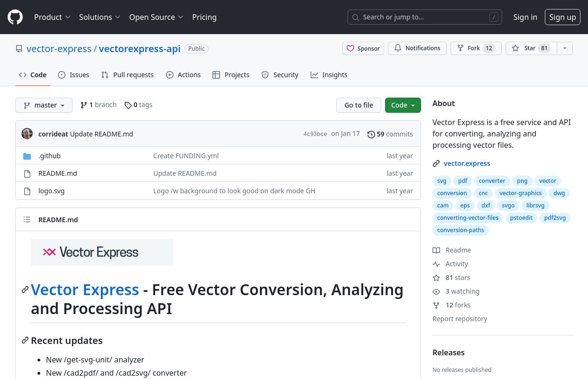The width and height of the screenshot is (588, 379).
Task: Click Sign in
Action: [525, 17]
